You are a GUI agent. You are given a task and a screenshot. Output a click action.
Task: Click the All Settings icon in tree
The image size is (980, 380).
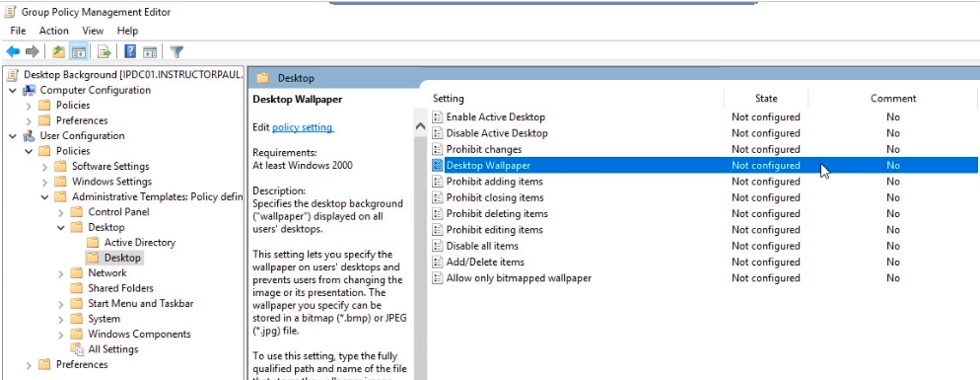pyautogui.click(x=76, y=349)
